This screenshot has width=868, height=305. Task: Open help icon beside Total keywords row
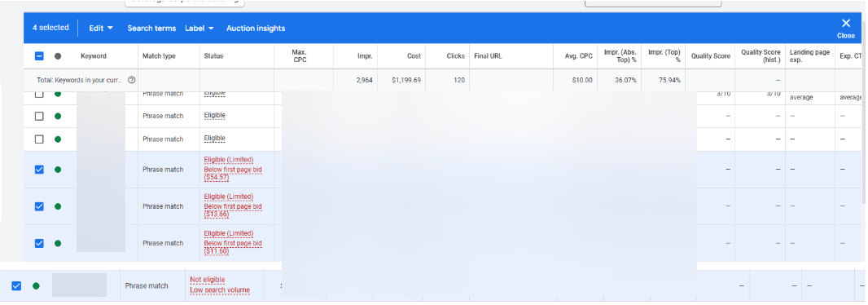tap(132, 80)
